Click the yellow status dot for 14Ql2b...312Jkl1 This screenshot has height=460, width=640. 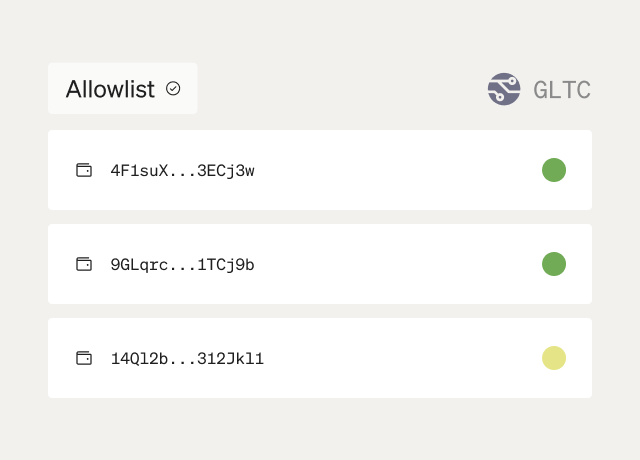[554, 358]
